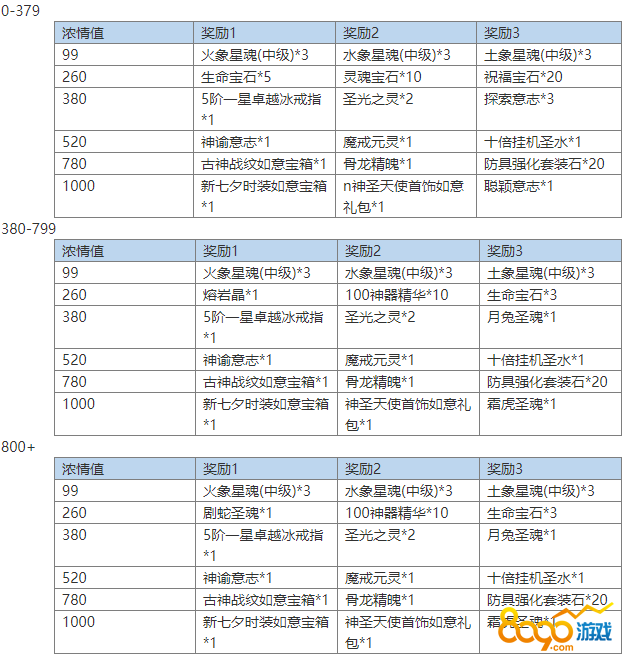Select the 380-799 section heading
The image size is (624, 656).
tap(26, 227)
